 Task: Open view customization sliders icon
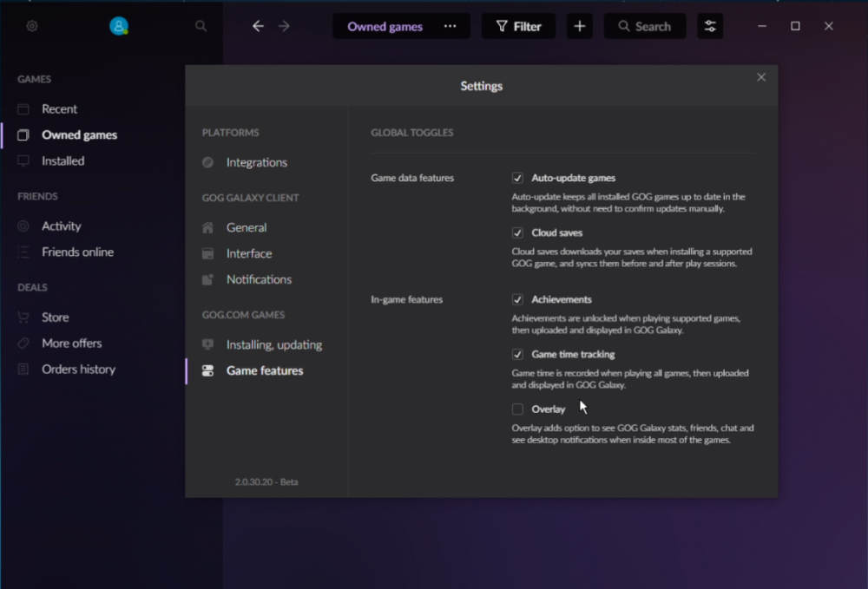click(x=710, y=26)
